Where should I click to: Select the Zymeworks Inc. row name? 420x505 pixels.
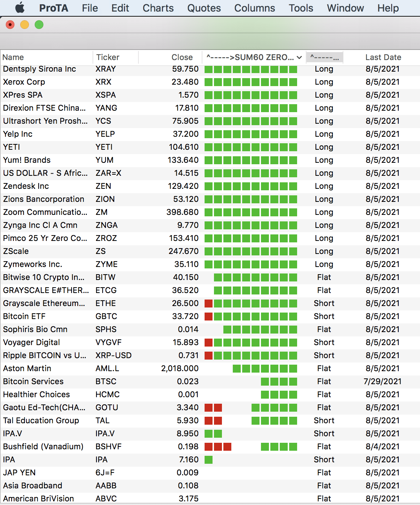[x=33, y=264]
